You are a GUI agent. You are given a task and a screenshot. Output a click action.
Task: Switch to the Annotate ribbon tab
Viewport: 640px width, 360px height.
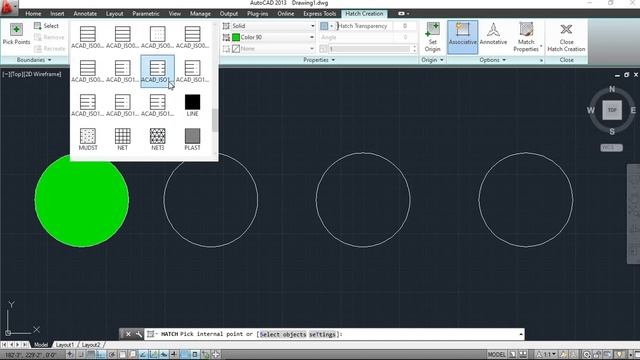coord(85,13)
